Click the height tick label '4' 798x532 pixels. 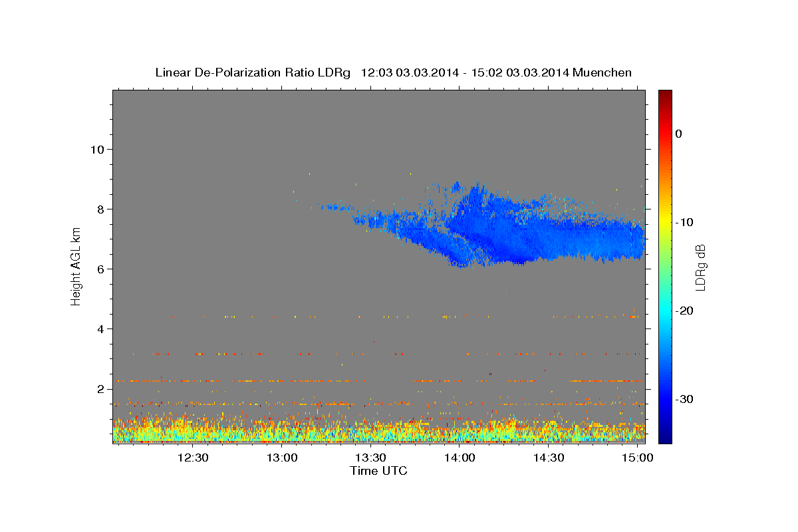pyautogui.click(x=99, y=329)
